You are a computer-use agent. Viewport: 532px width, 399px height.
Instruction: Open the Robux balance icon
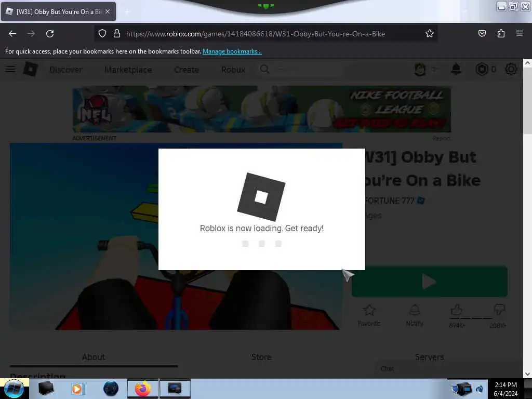(482, 69)
